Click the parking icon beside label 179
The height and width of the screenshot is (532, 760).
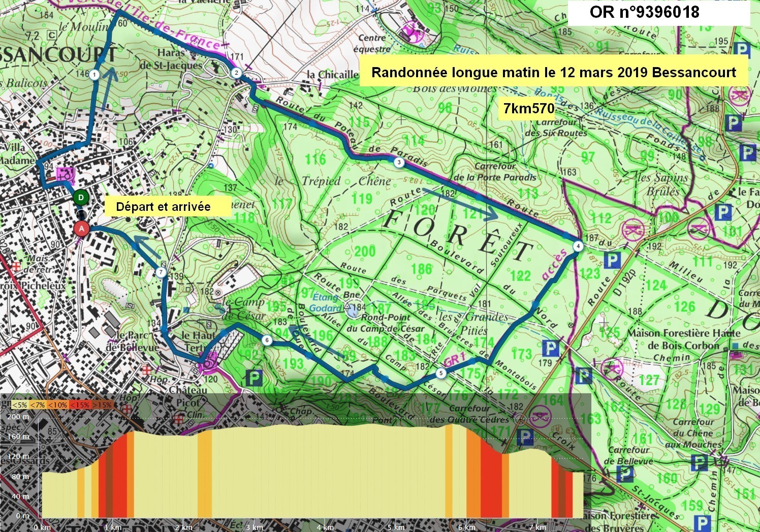pos(550,349)
